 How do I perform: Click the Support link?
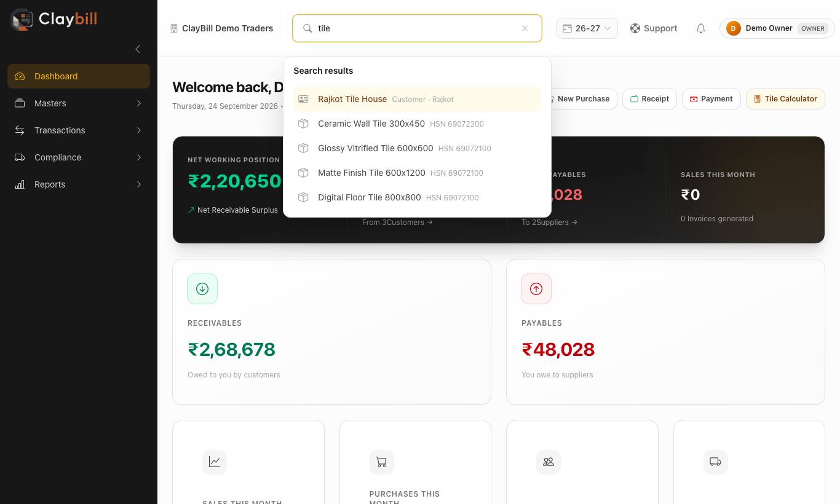(654, 28)
